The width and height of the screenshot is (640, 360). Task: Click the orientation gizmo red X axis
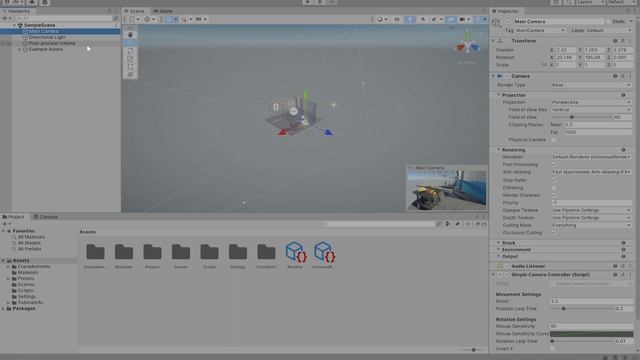point(461,47)
